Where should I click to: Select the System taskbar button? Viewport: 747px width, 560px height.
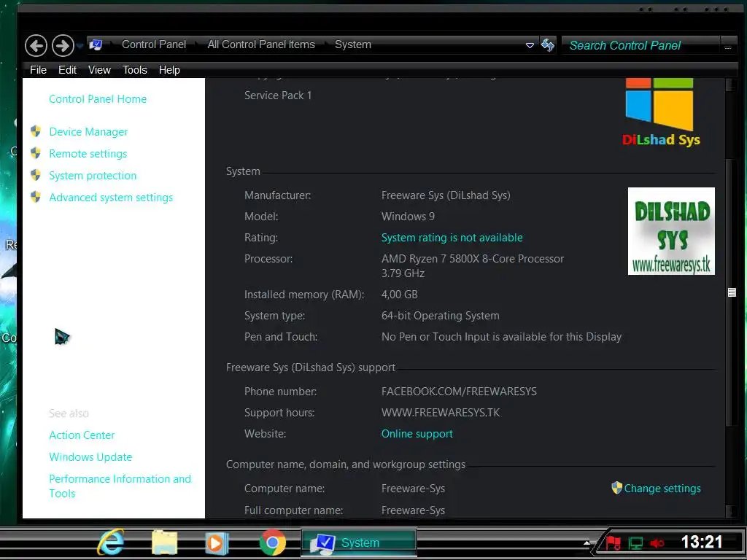[359, 542]
